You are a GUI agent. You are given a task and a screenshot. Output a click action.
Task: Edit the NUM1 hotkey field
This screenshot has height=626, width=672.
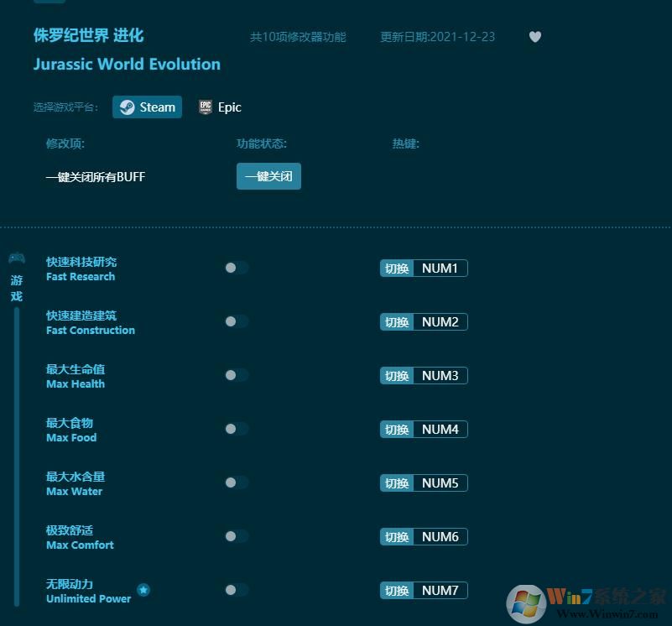tap(440, 269)
